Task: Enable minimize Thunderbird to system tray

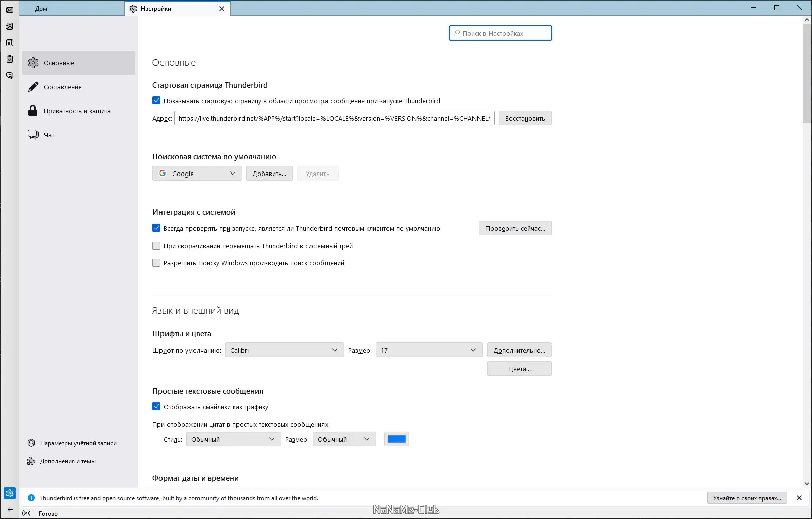Action: pos(156,246)
